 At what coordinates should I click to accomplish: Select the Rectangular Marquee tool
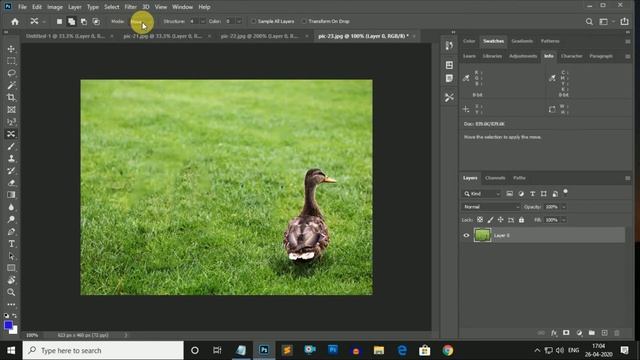pos(11,61)
